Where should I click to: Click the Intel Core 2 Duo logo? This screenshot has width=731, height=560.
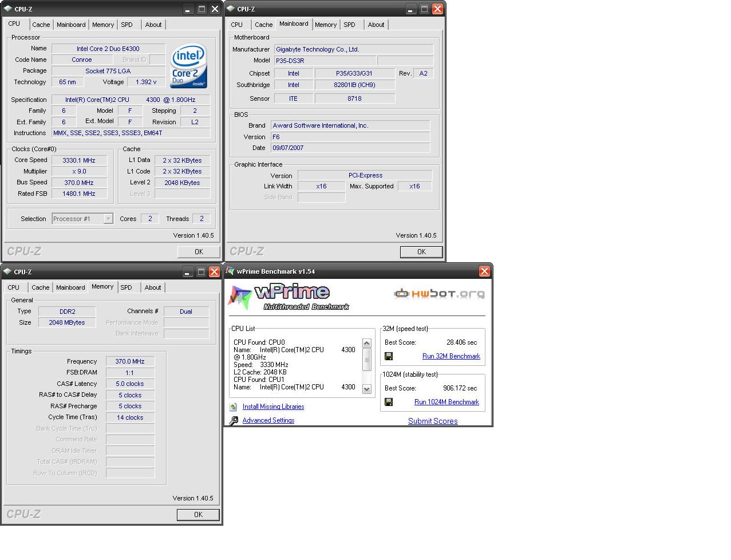[188, 66]
